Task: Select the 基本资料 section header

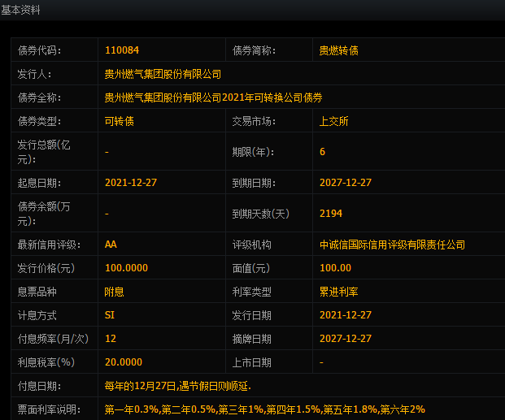Action: coord(20,10)
